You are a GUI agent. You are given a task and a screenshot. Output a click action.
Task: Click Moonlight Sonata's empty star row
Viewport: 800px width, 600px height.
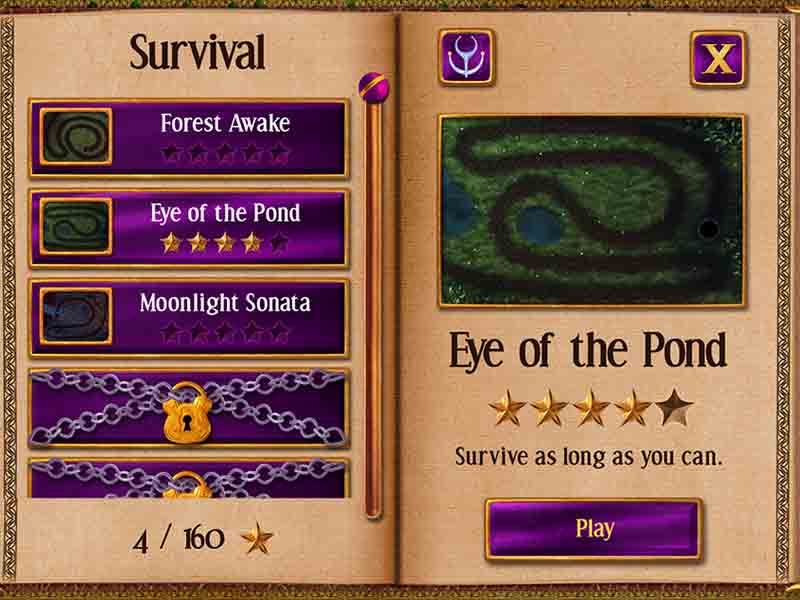click(x=225, y=332)
